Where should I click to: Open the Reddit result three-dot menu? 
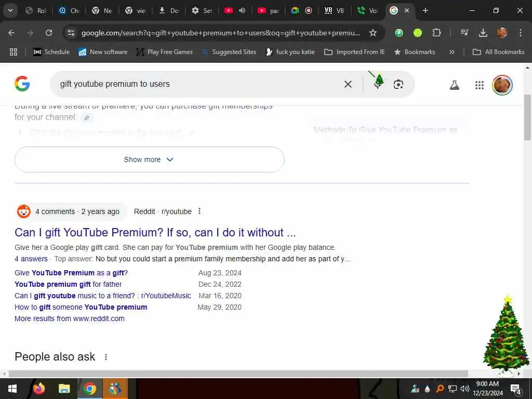coord(199,211)
